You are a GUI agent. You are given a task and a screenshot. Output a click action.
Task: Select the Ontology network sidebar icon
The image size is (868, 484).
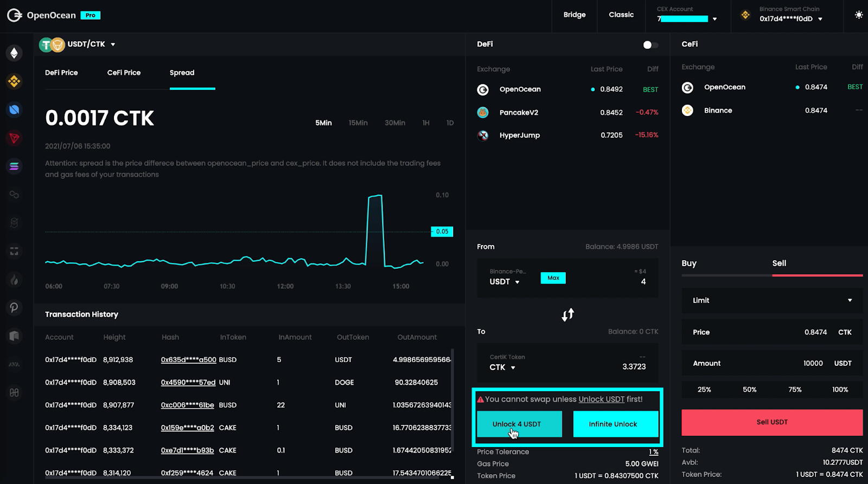pos(14,110)
